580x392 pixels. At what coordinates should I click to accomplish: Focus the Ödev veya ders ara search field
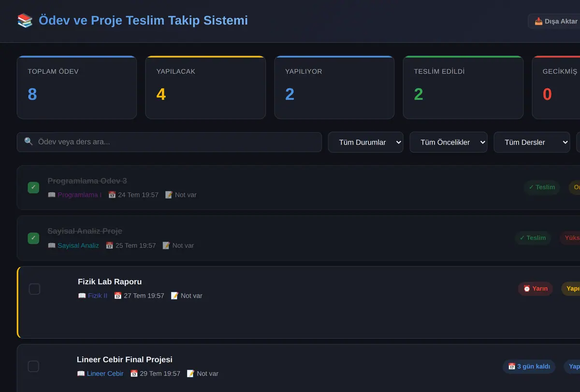(x=169, y=142)
